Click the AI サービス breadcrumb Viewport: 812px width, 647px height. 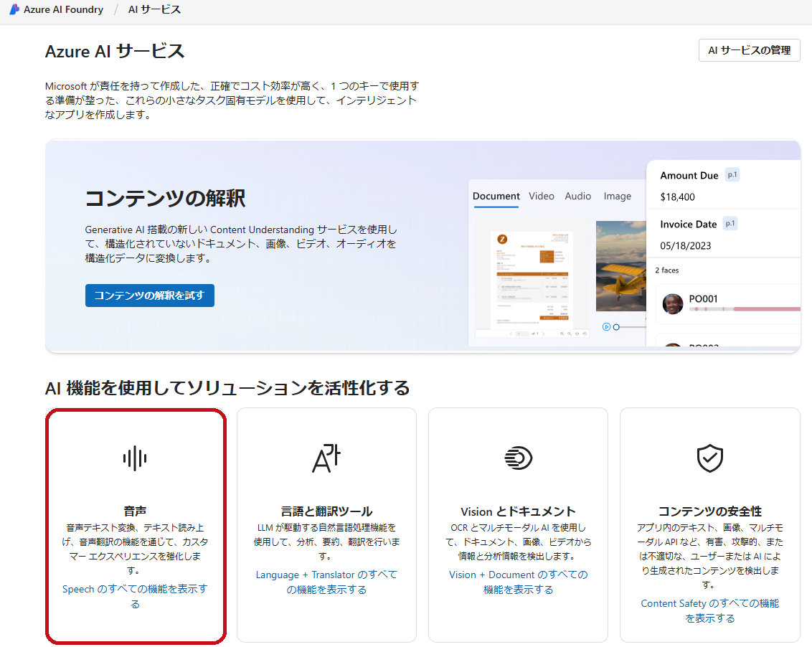point(154,9)
